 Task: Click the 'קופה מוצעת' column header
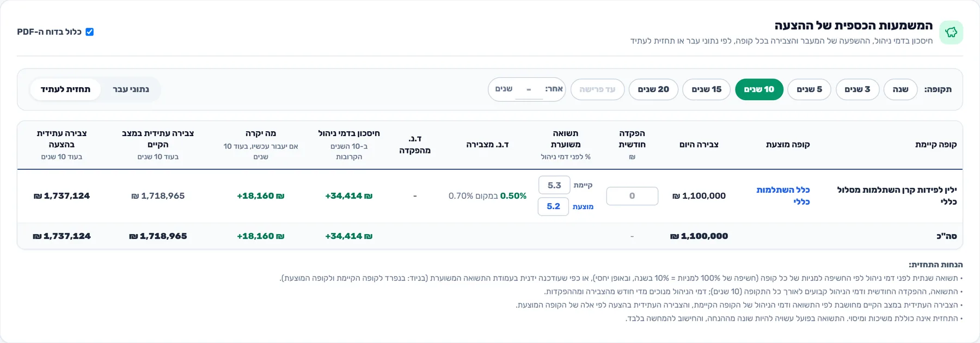[x=788, y=145]
